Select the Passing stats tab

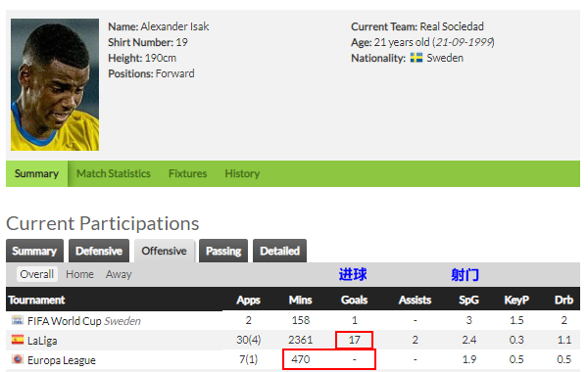pyautogui.click(x=223, y=251)
